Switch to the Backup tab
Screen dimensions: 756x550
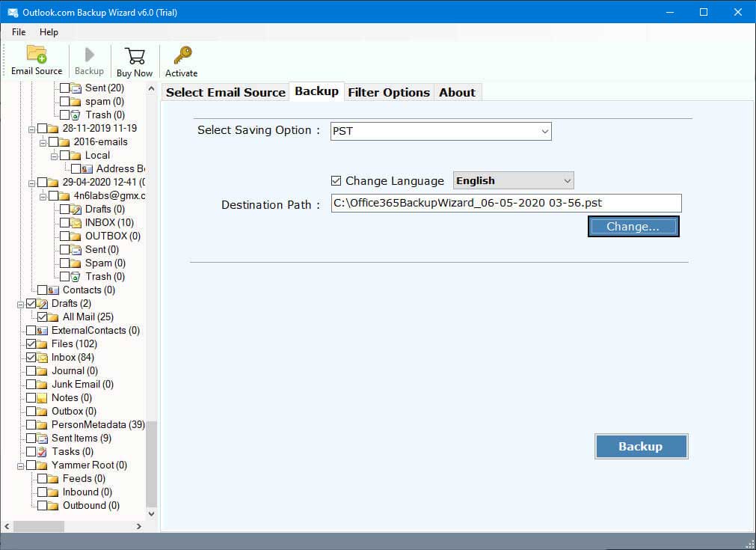tap(316, 91)
